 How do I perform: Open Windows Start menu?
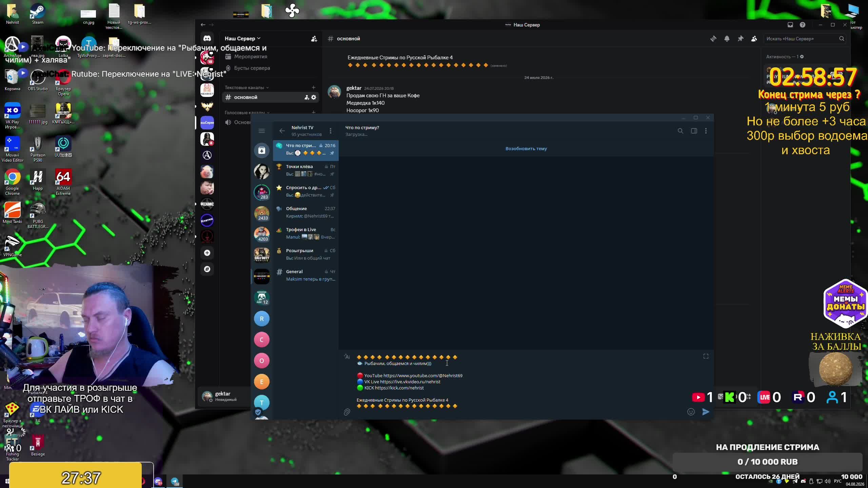pos(7,481)
